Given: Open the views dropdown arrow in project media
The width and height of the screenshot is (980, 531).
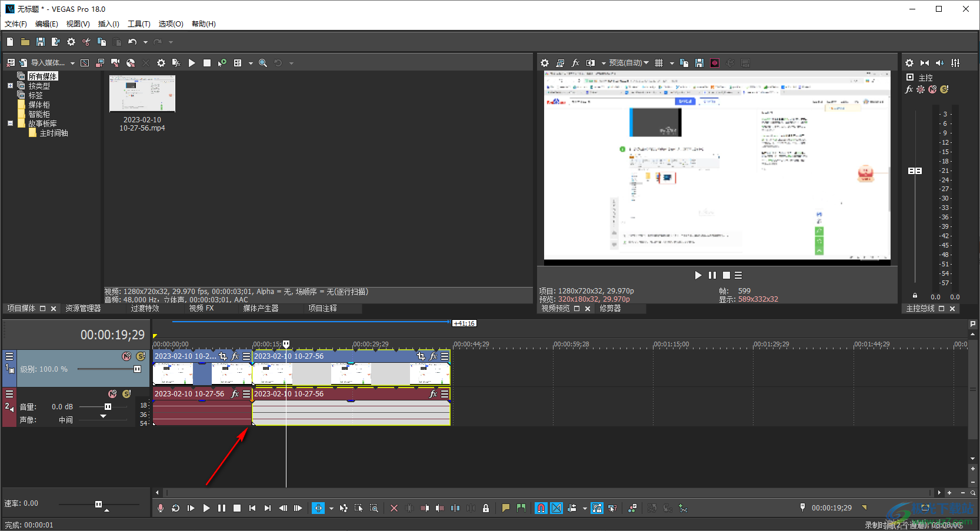Looking at the screenshot, I should tap(251, 64).
